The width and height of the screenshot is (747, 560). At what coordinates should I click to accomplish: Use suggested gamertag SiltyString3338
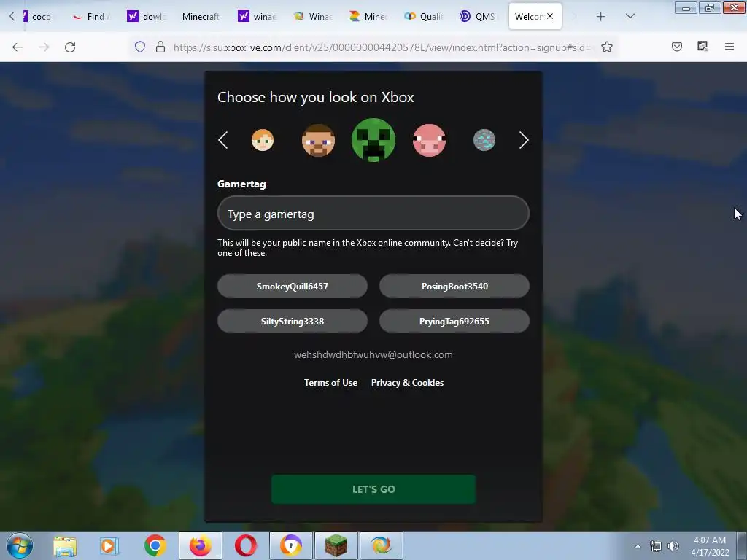tap(293, 322)
